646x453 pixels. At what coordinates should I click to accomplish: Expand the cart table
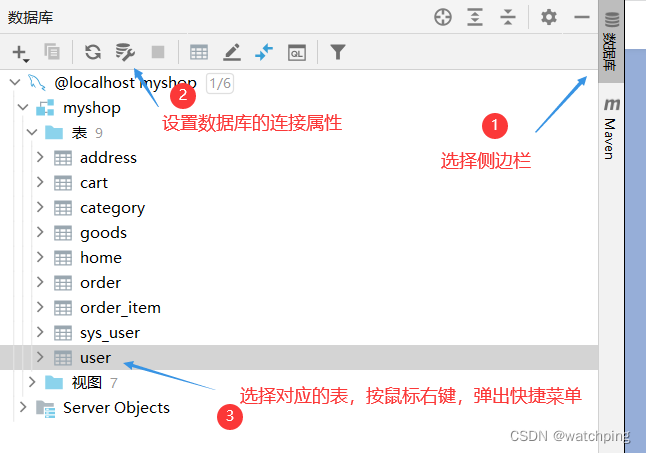pyautogui.click(x=40, y=182)
